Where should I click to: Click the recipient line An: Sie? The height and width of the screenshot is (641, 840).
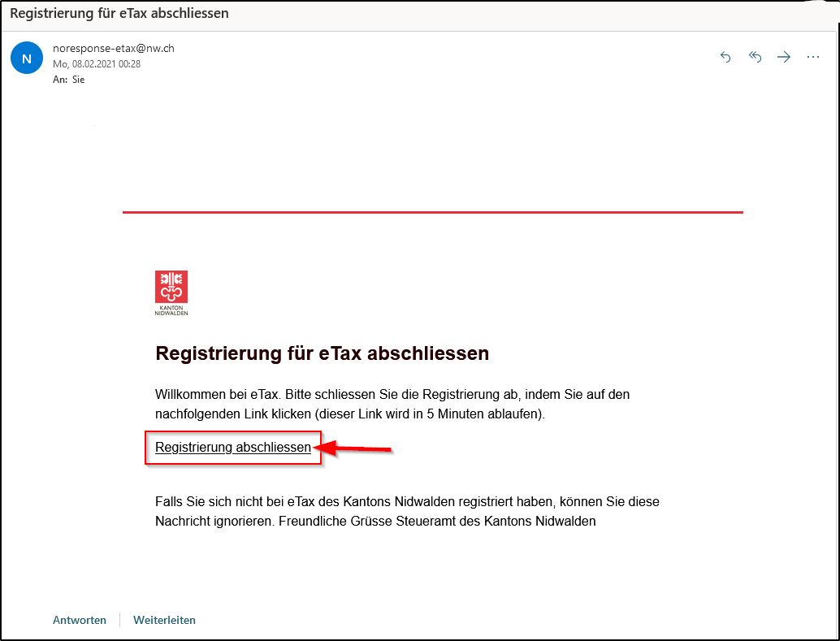68,80
